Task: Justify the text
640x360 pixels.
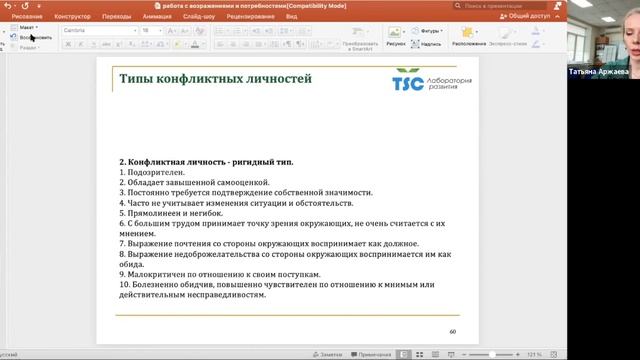Action: pos(258,44)
